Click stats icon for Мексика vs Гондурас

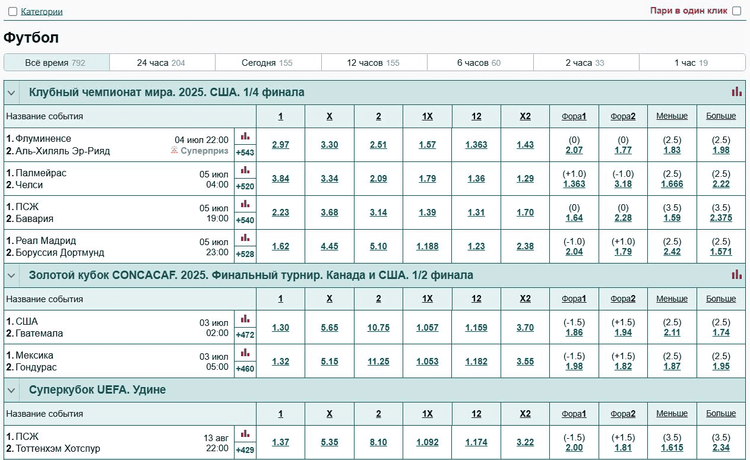(x=245, y=354)
